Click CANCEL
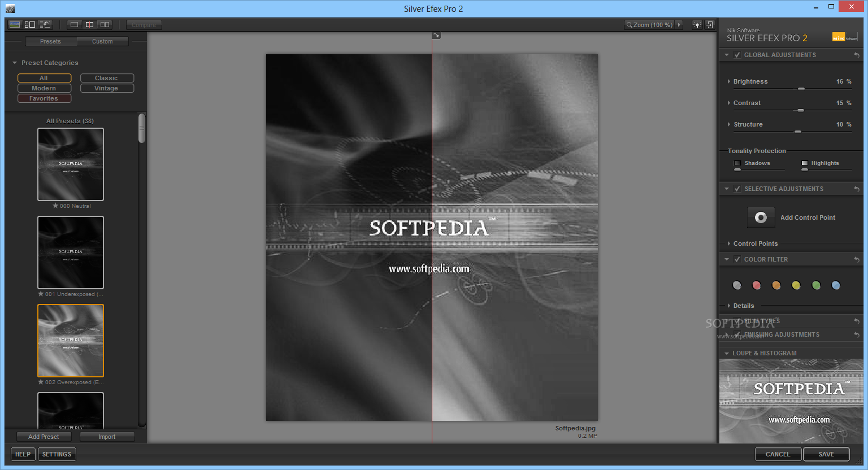 click(x=778, y=454)
